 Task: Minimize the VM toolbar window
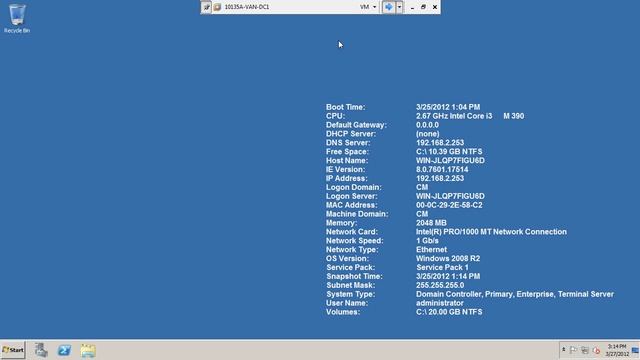[x=412, y=7]
